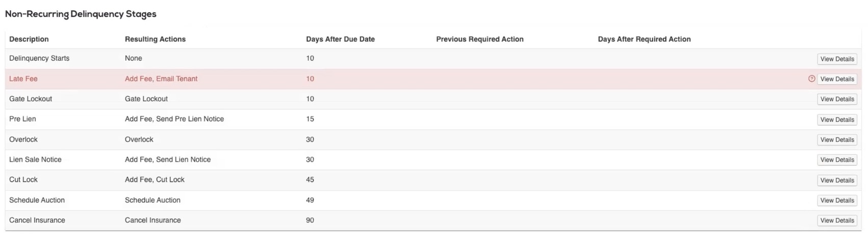Click the Resulting Actions column header
Screen dimensions: 868x236
point(155,39)
